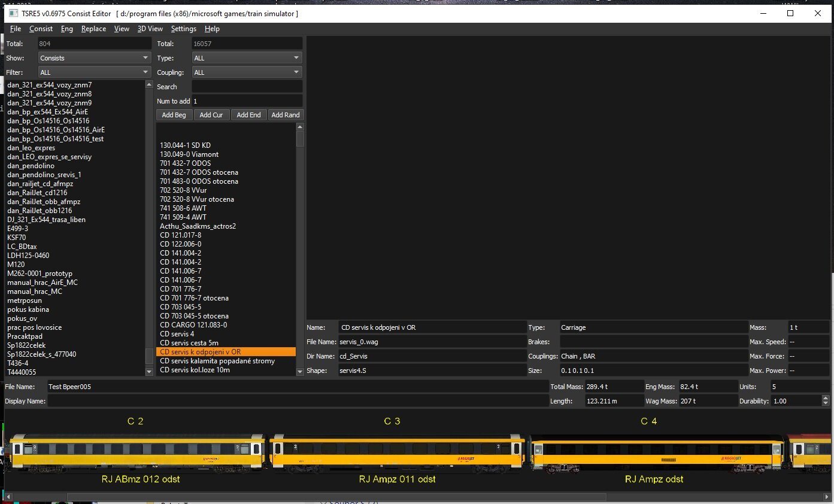Open the File menu

coord(16,29)
